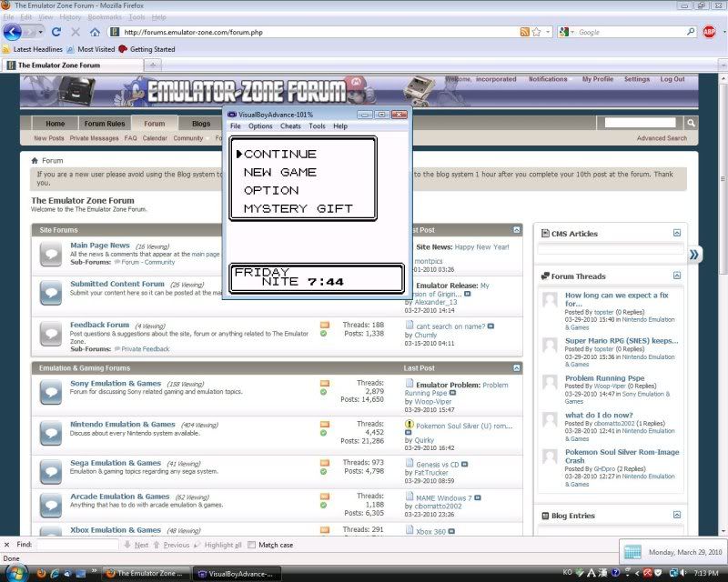Select the forum Blogs tab
Viewport: 728px width, 582px height.
coord(201,124)
